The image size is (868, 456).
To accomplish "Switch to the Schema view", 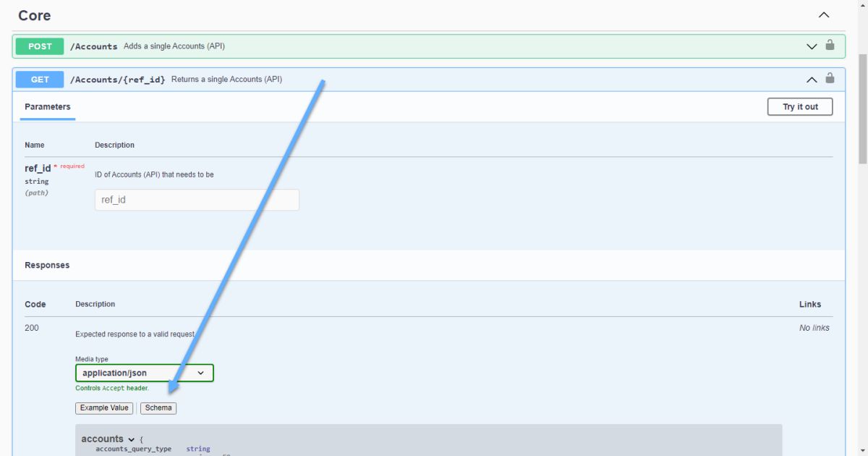I will click(x=158, y=408).
